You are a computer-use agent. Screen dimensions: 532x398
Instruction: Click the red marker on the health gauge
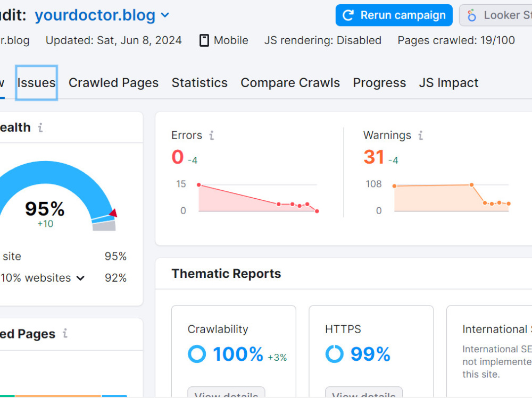coord(114,213)
